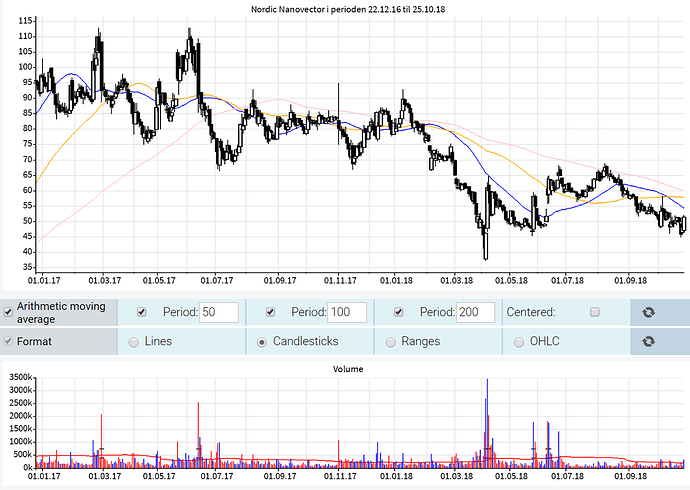The image size is (690, 490).
Task: Uncheck the Period 100 moving average
Action: tap(270, 312)
